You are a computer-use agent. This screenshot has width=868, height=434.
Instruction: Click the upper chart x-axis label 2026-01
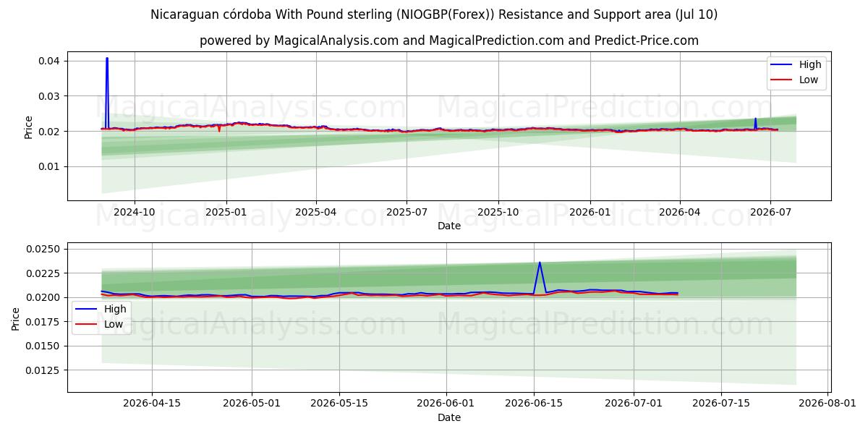pyautogui.click(x=590, y=212)
